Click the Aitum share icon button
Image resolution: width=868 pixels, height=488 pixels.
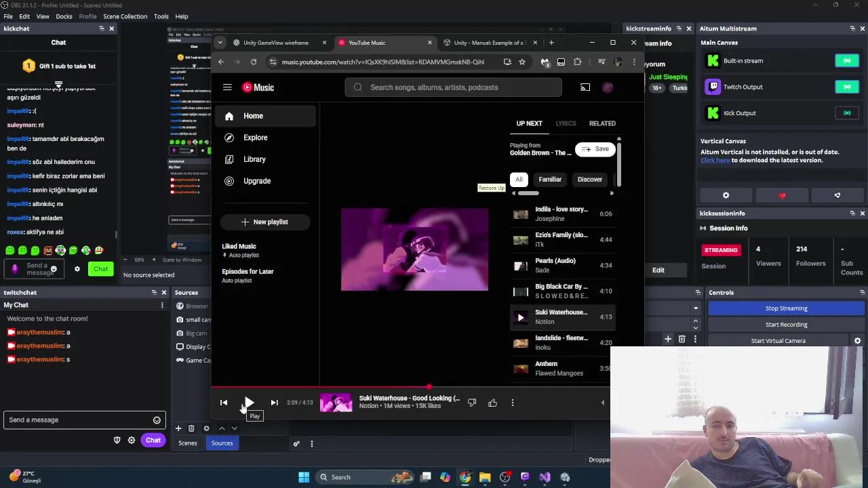(x=837, y=195)
